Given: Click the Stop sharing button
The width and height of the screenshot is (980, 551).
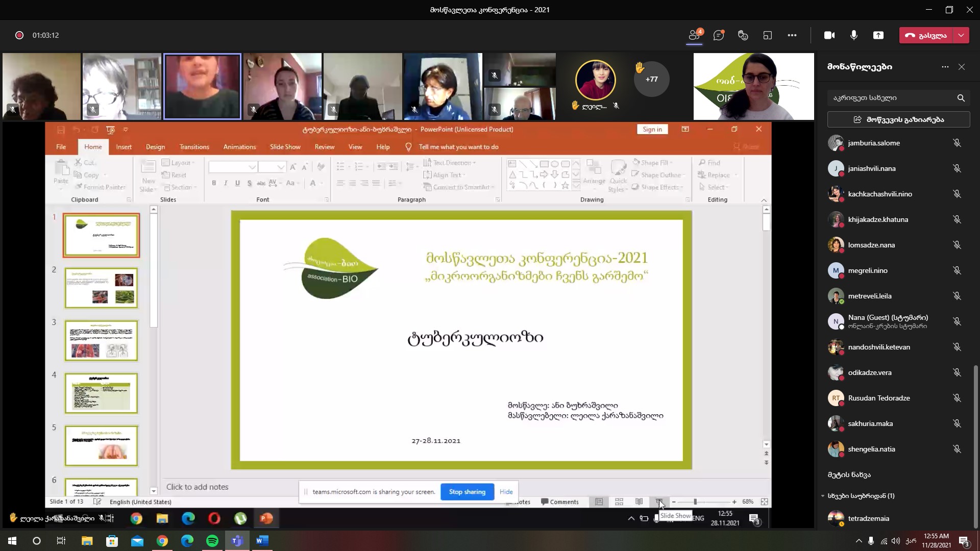Looking at the screenshot, I should [467, 492].
